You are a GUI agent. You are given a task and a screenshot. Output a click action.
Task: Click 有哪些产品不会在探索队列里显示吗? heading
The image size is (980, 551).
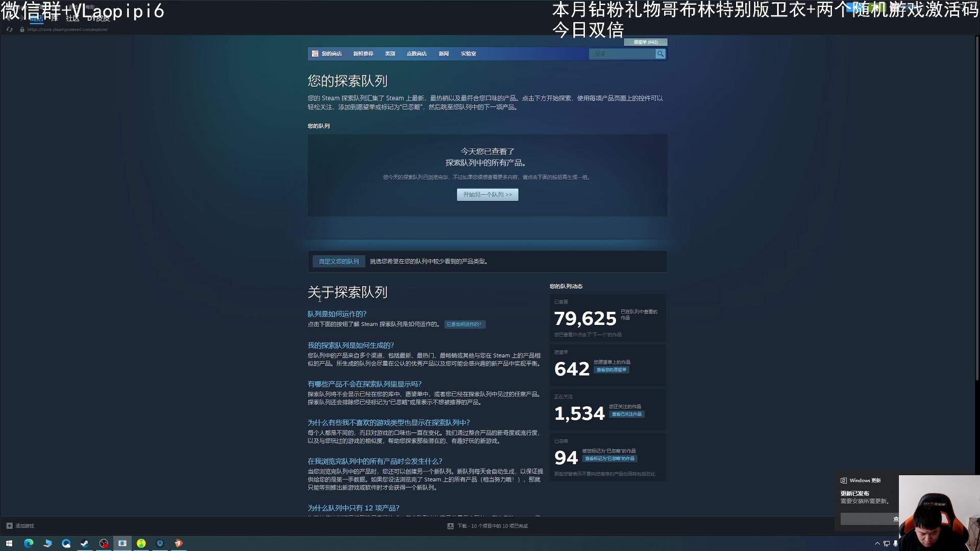(364, 384)
